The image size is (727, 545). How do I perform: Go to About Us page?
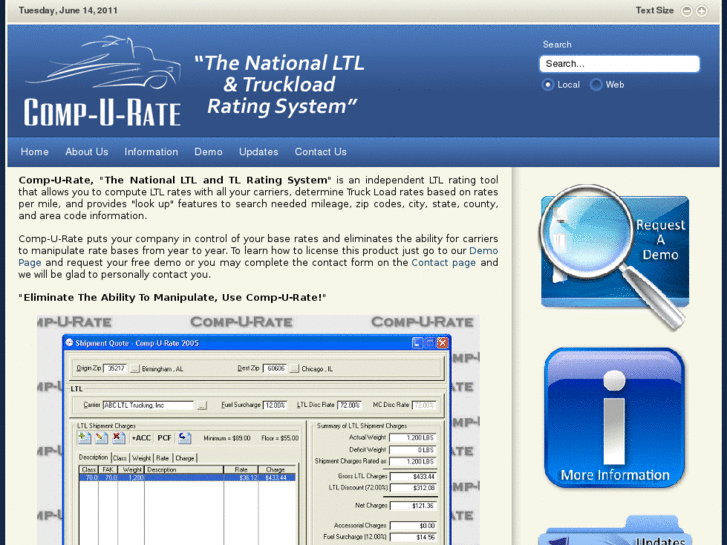(x=87, y=152)
